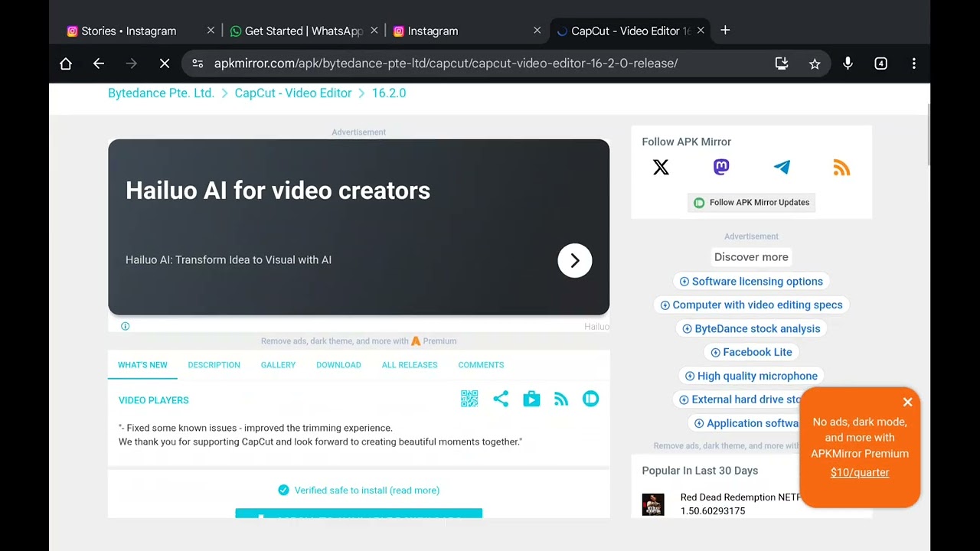
Task: Click the Hailuo AI for video creators headline
Action: [278, 191]
